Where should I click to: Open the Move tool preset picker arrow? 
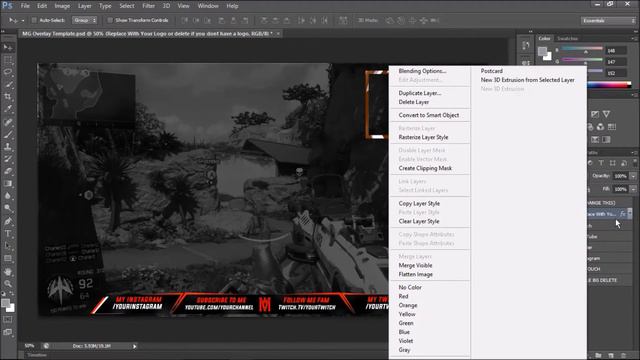[x=23, y=20]
